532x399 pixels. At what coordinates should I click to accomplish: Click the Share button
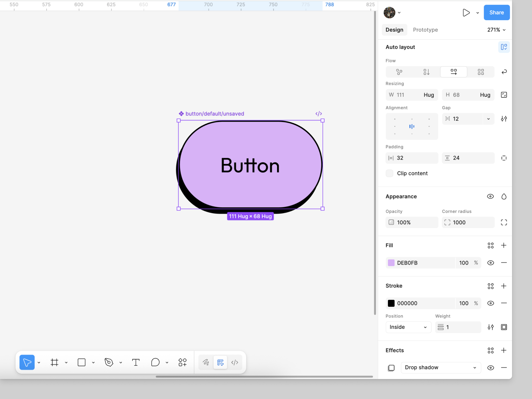496,13
